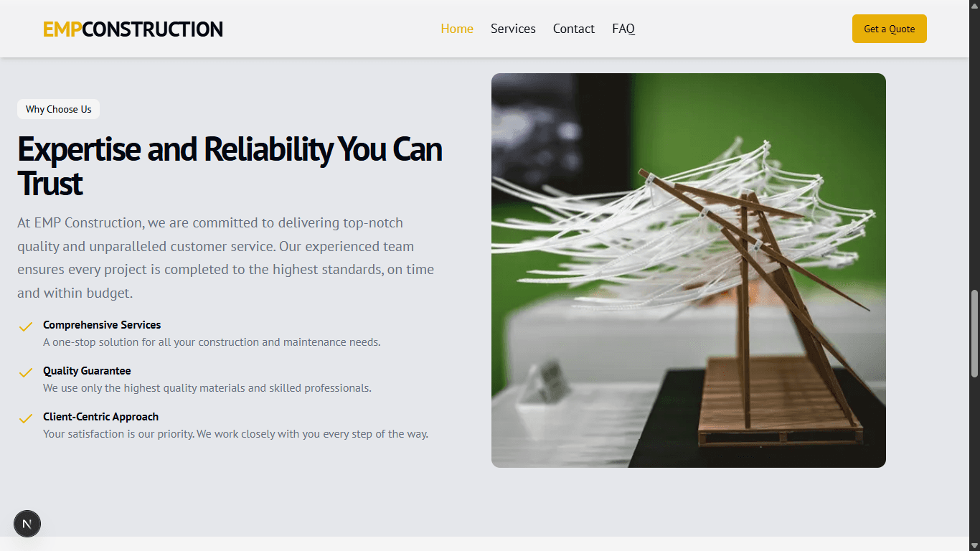
Task: Click the vertical page scrollbar thumb
Action: 974,334
